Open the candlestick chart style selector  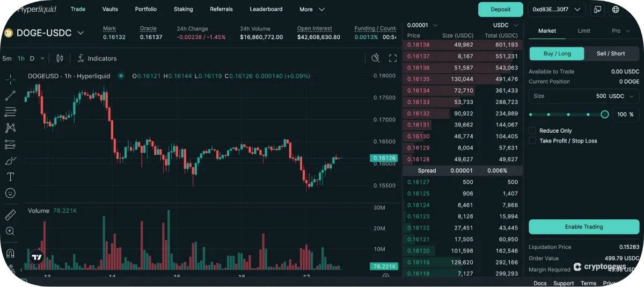[60, 59]
